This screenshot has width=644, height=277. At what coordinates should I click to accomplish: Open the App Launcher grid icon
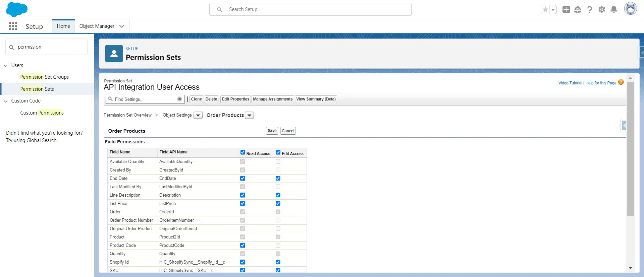pos(13,26)
